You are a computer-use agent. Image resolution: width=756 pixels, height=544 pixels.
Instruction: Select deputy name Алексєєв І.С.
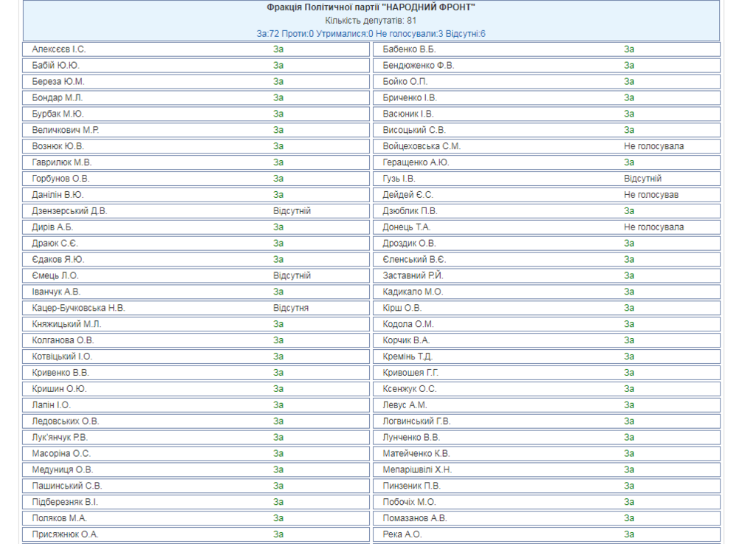[x=59, y=49]
